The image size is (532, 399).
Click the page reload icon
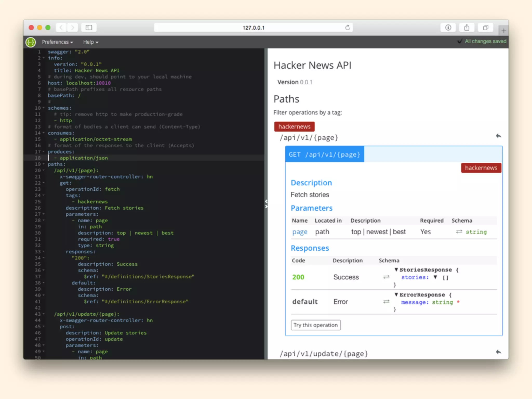tap(348, 28)
